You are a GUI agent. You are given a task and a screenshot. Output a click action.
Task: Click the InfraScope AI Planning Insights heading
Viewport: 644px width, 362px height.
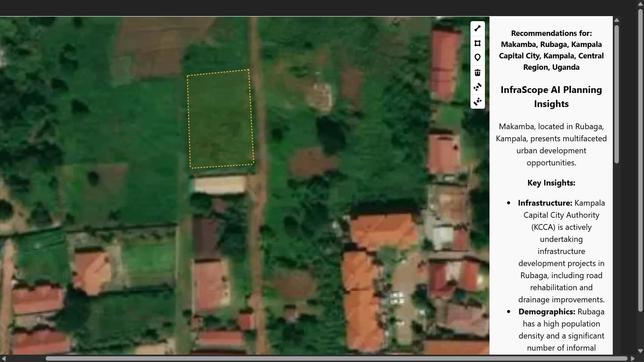pyautogui.click(x=551, y=97)
